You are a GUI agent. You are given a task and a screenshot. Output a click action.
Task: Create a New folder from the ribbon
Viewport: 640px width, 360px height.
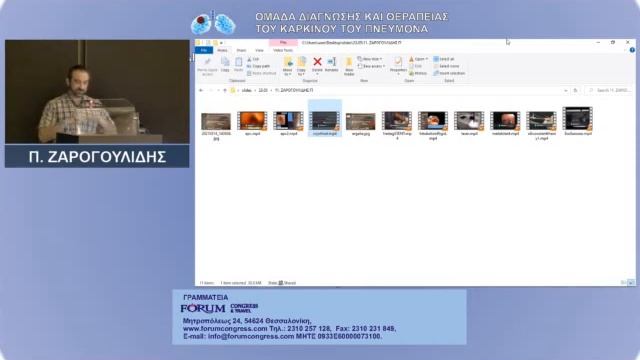pyautogui.click(x=349, y=67)
